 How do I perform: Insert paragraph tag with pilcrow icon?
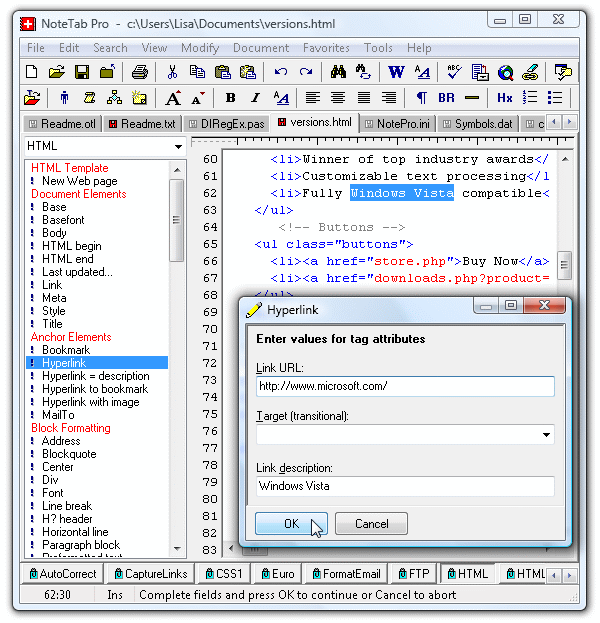(422, 98)
